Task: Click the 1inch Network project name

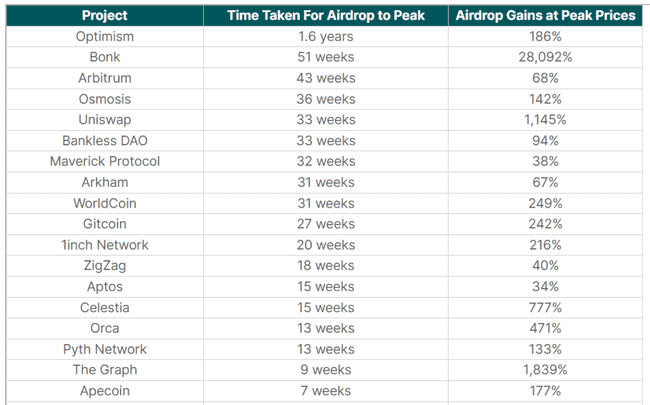Action: tap(105, 245)
